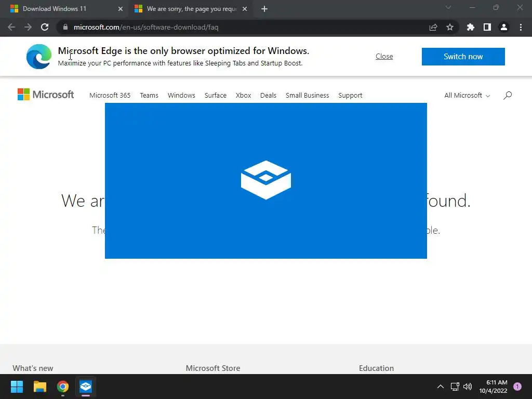Image resolution: width=532 pixels, height=399 pixels.
Task: Open Deals navigation link
Action: (x=268, y=96)
